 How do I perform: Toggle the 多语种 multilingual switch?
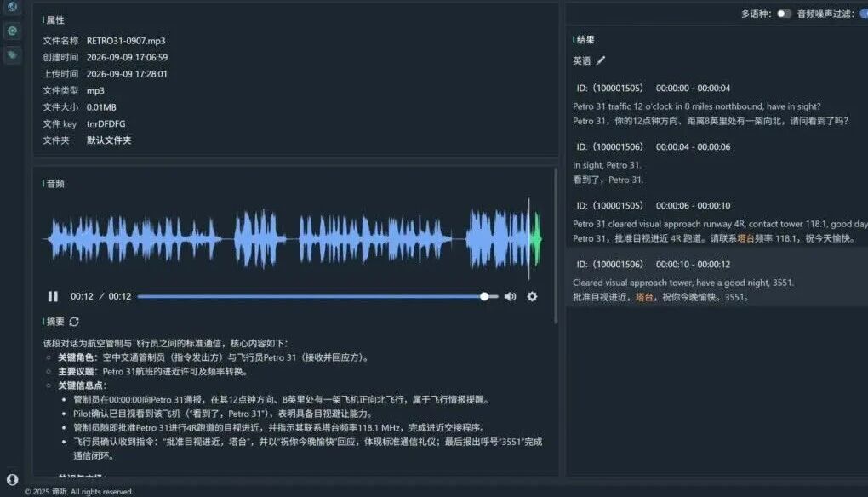[x=784, y=14]
